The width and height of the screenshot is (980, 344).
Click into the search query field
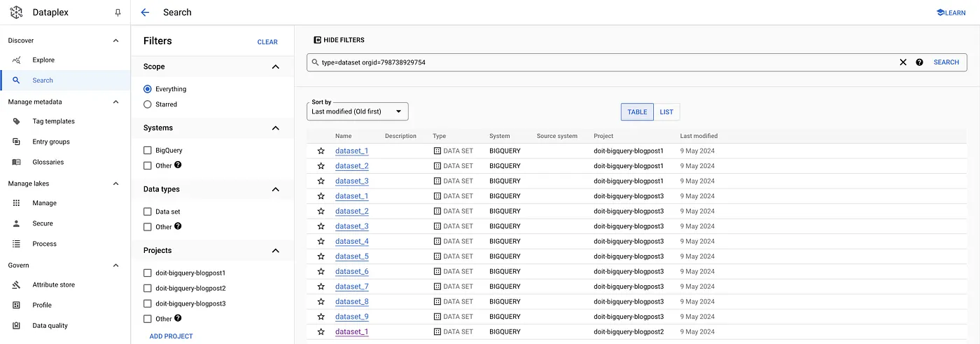point(602,62)
